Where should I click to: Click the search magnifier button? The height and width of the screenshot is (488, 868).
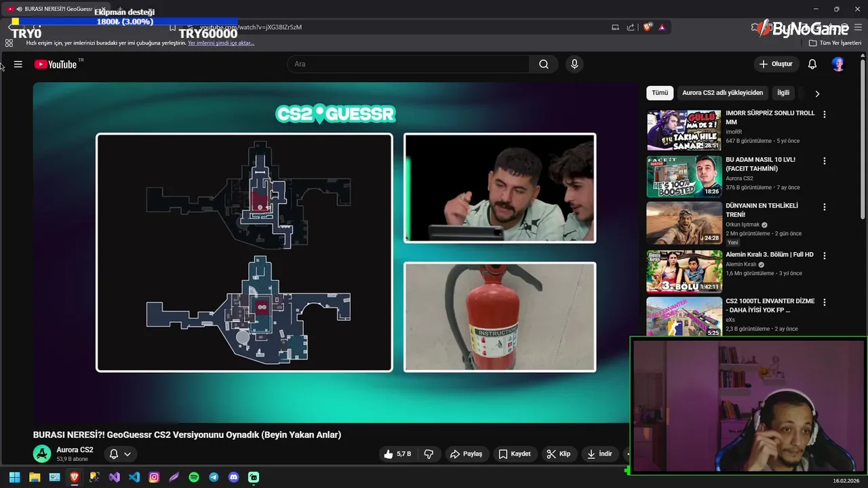pyautogui.click(x=544, y=64)
